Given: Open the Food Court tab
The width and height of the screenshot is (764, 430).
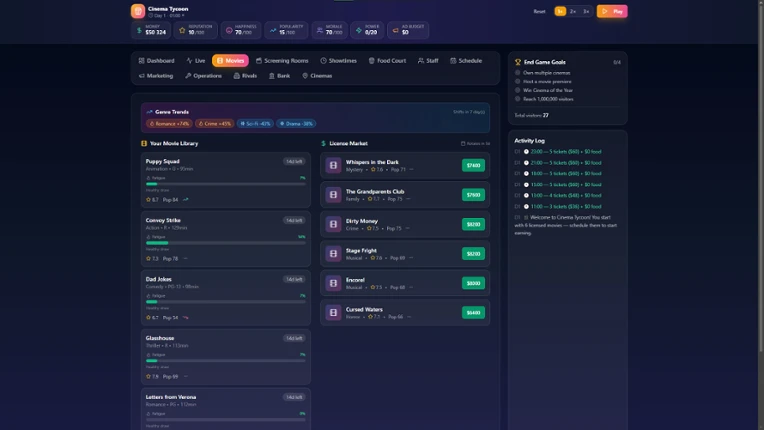Looking at the screenshot, I should [387, 61].
